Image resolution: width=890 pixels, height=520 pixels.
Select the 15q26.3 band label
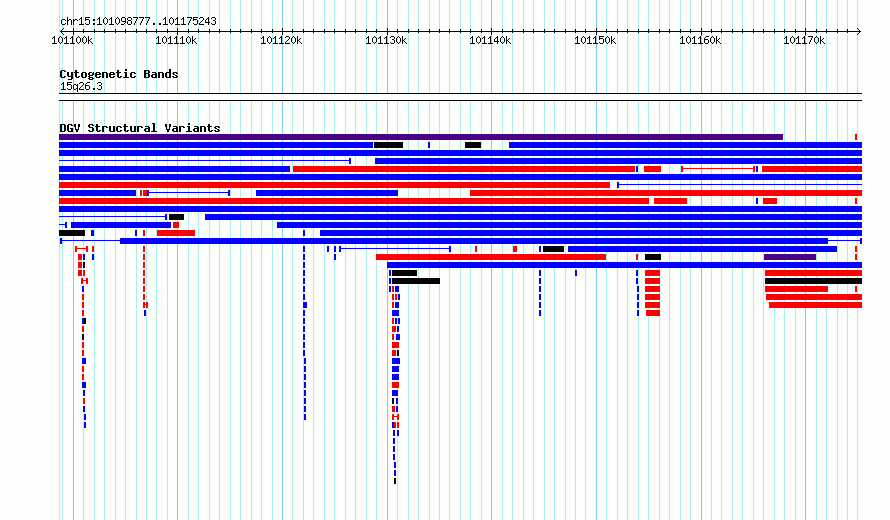pyautogui.click(x=81, y=86)
